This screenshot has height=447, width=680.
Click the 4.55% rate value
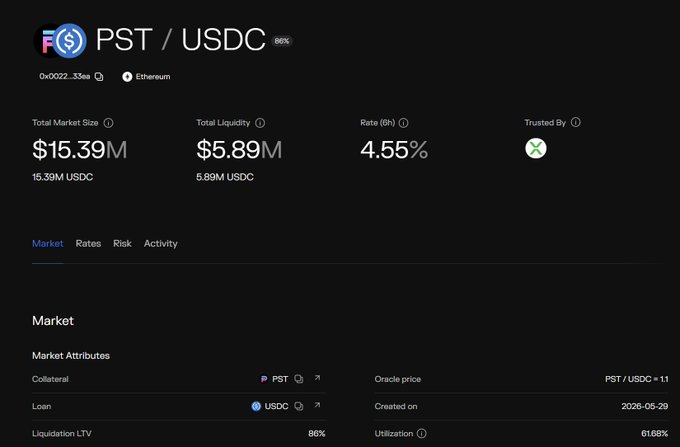click(x=394, y=150)
